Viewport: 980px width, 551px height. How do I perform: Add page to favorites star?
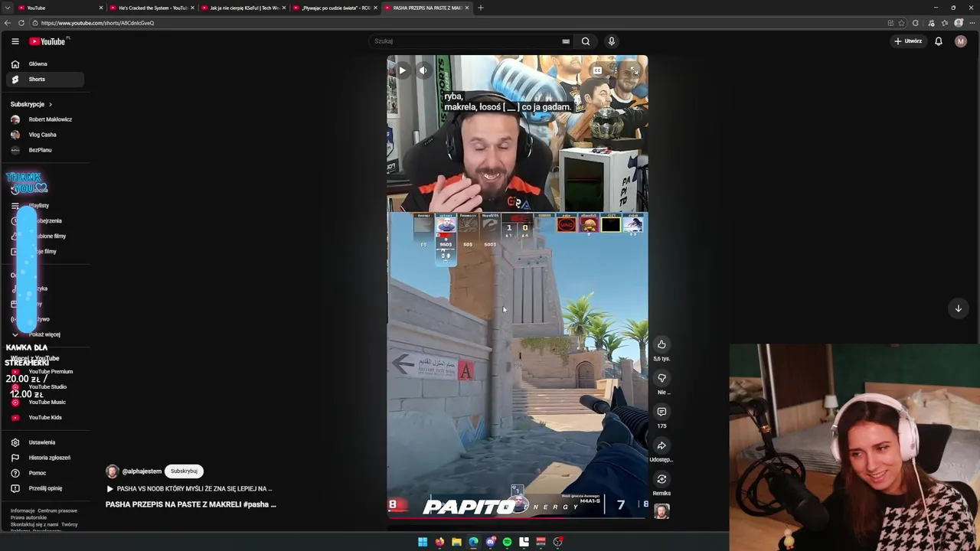pyautogui.click(x=902, y=23)
